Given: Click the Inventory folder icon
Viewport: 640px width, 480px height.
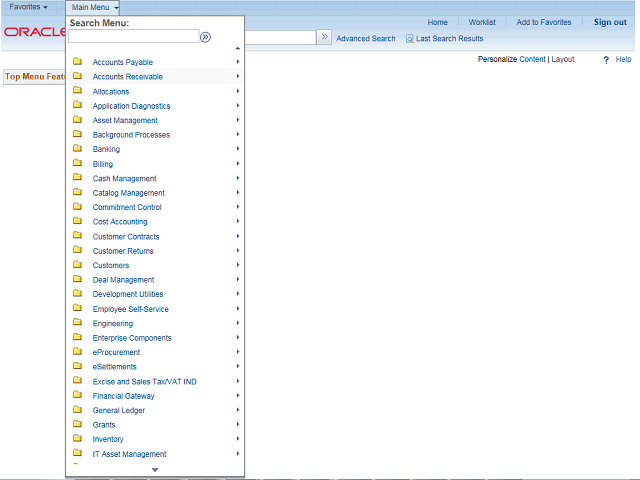Looking at the screenshot, I should (77, 438).
